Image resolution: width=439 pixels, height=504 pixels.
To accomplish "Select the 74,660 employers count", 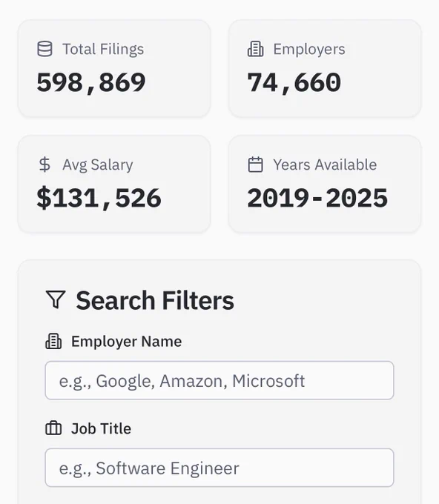I will (x=294, y=82).
